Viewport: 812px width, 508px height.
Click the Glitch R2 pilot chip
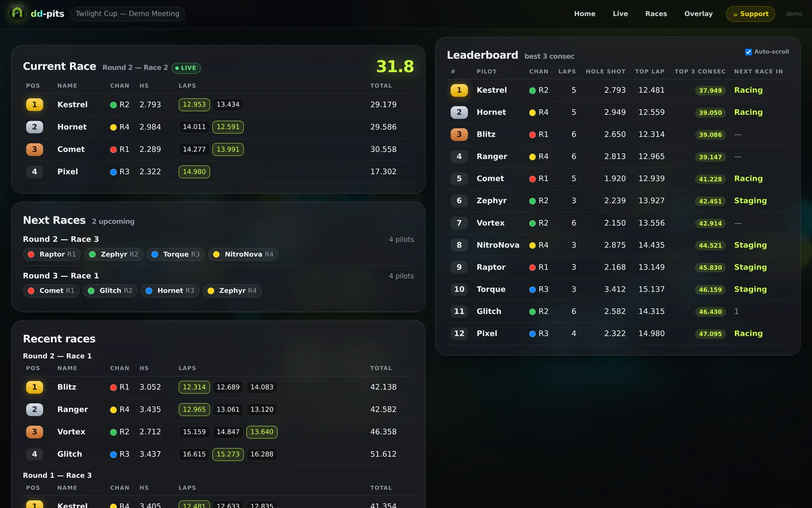tap(110, 291)
